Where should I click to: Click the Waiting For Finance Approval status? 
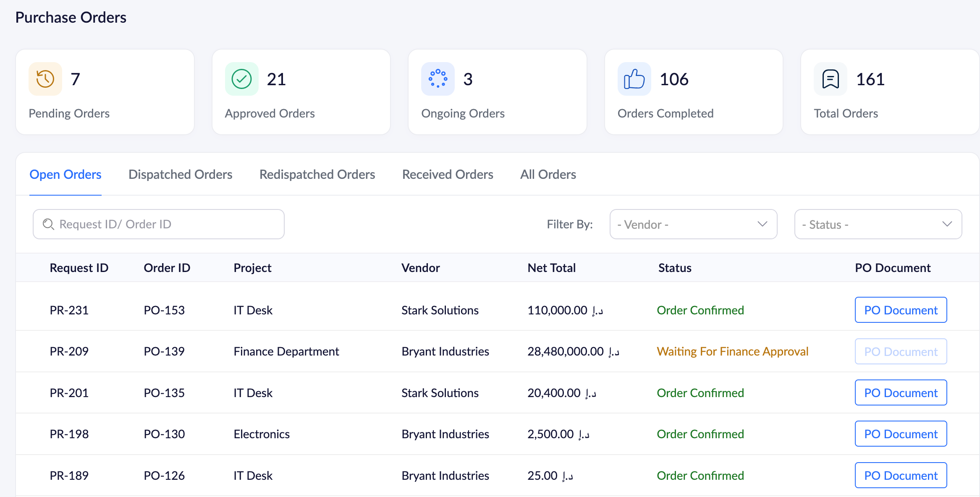tap(732, 351)
